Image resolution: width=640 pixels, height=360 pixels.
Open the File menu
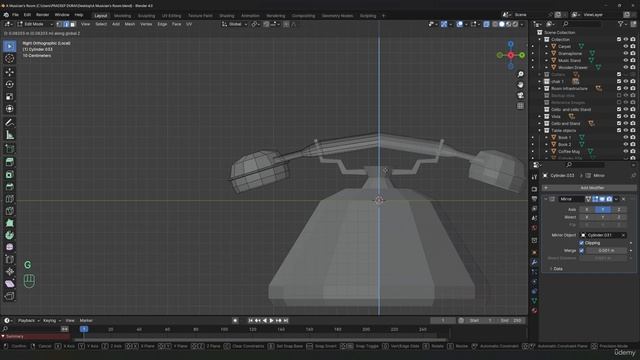tap(15, 15)
